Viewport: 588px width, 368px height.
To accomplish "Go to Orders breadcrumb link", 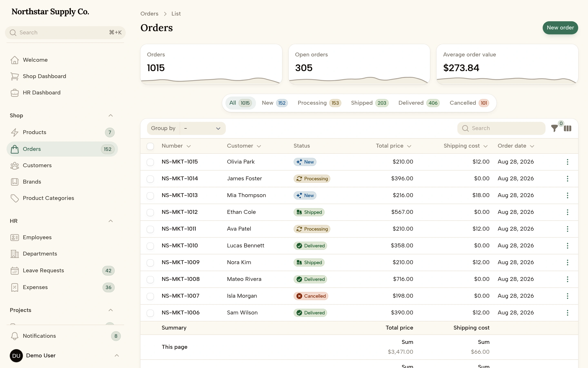I will [149, 14].
